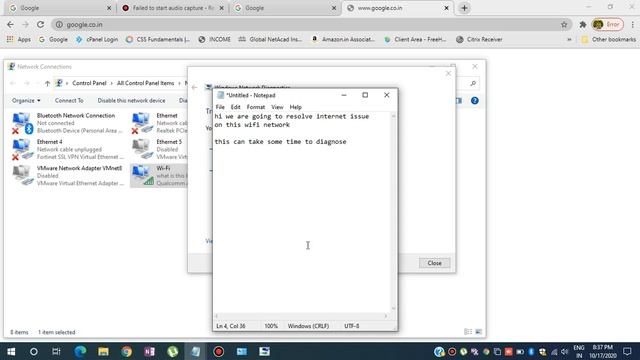640x360 pixels.
Task: Go back in Chrome
Action: tap(10, 24)
